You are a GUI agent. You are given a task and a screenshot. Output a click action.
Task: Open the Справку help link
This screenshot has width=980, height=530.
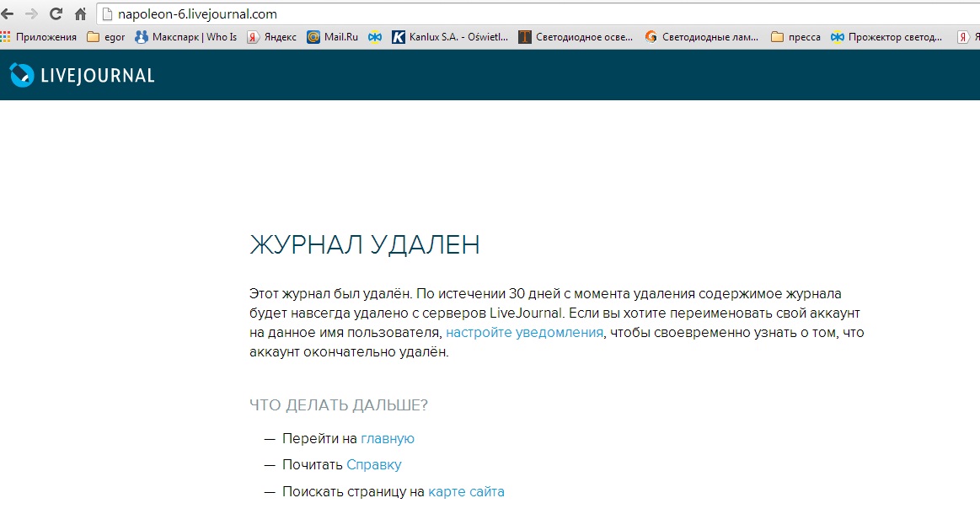374,465
